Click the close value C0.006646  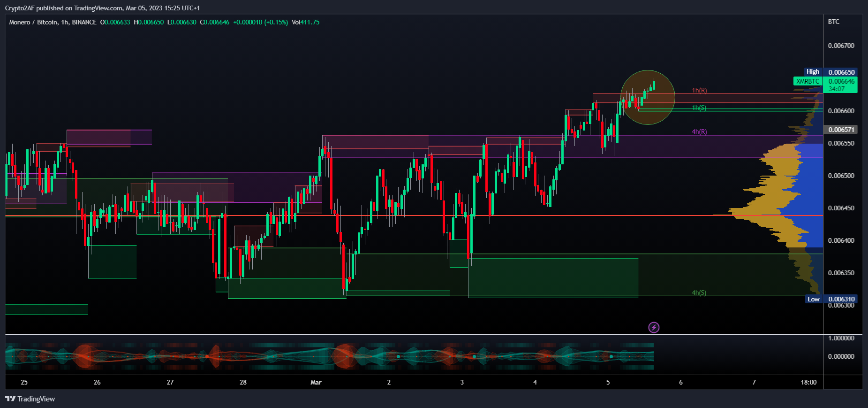(215, 22)
